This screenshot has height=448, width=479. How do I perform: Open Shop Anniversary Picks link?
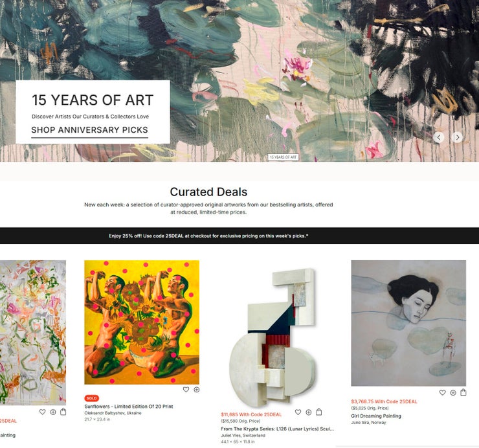(89, 130)
